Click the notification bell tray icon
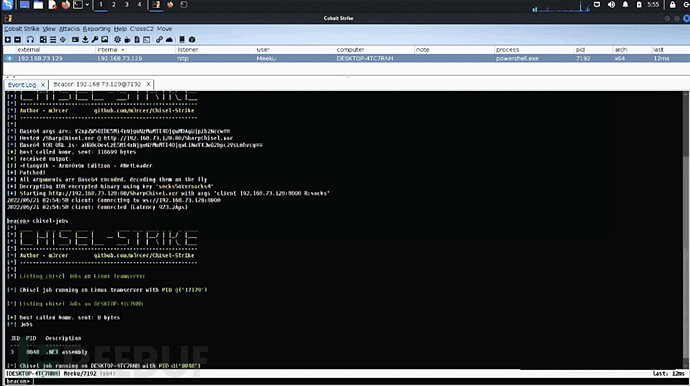 [x=625, y=5]
